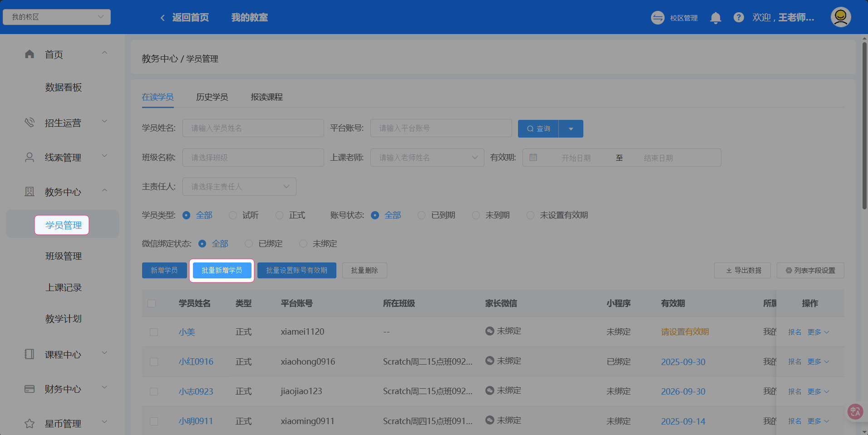868x435 pixels.
Task: Click the back arrow next to 返回首页
Action: [x=163, y=18]
